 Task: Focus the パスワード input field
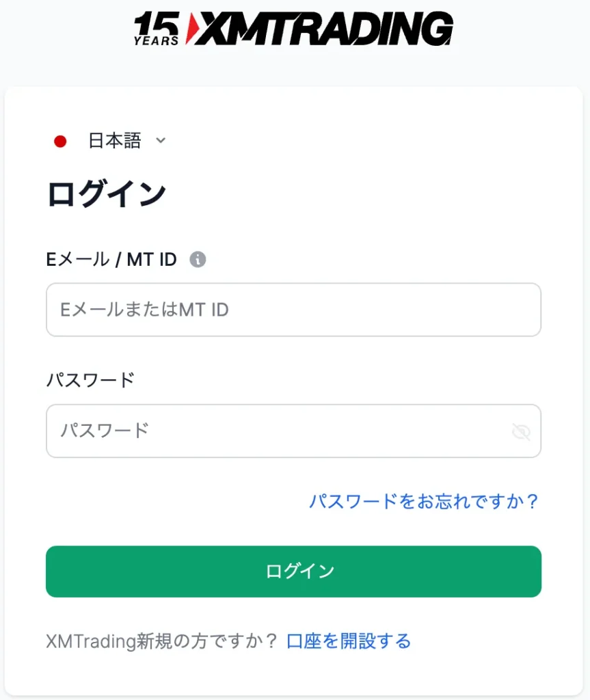[273, 431]
